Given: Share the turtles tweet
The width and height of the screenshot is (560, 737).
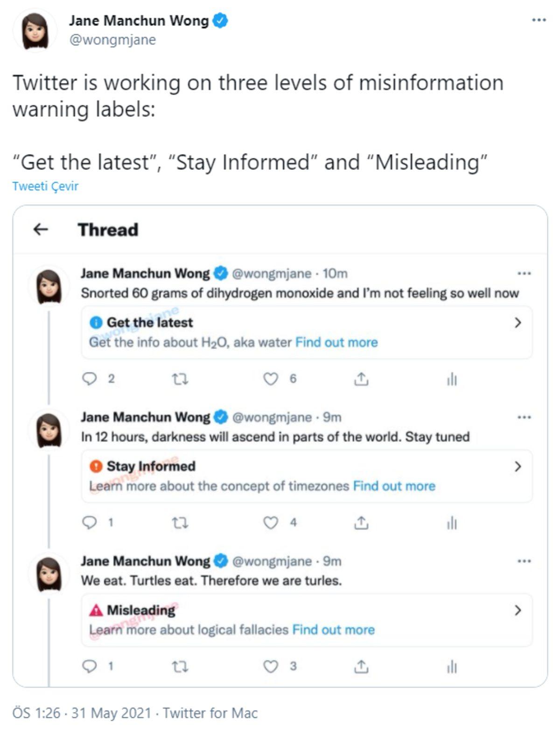Looking at the screenshot, I should 361,666.
